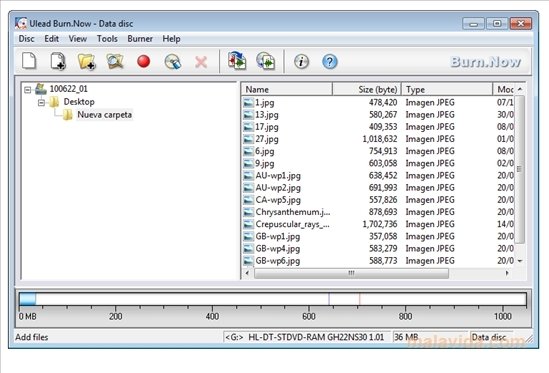Collapse the Desktop folder node
This screenshot has width=549, height=373.
pyautogui.click(x=41, y=102)
